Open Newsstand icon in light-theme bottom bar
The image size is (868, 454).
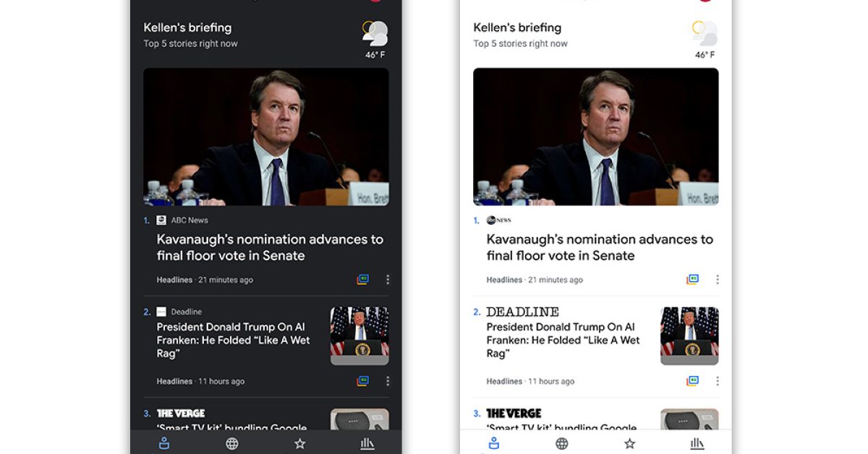(x=697, y=443)
